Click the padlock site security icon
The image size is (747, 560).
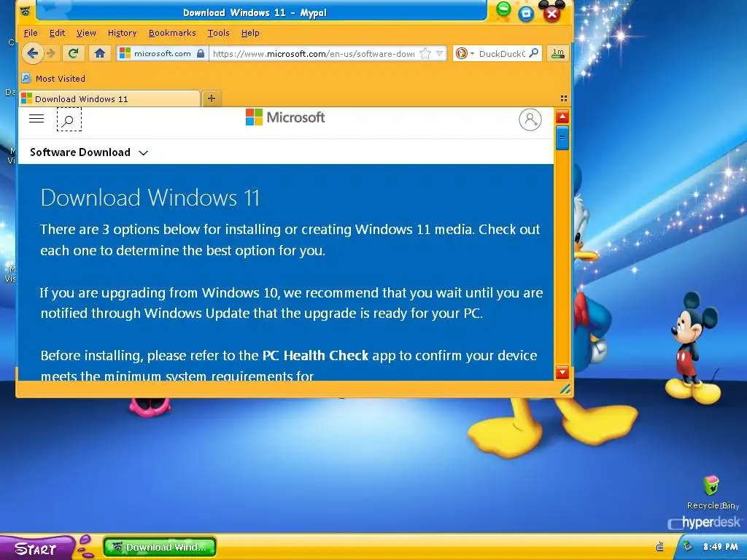click(201, 53)
